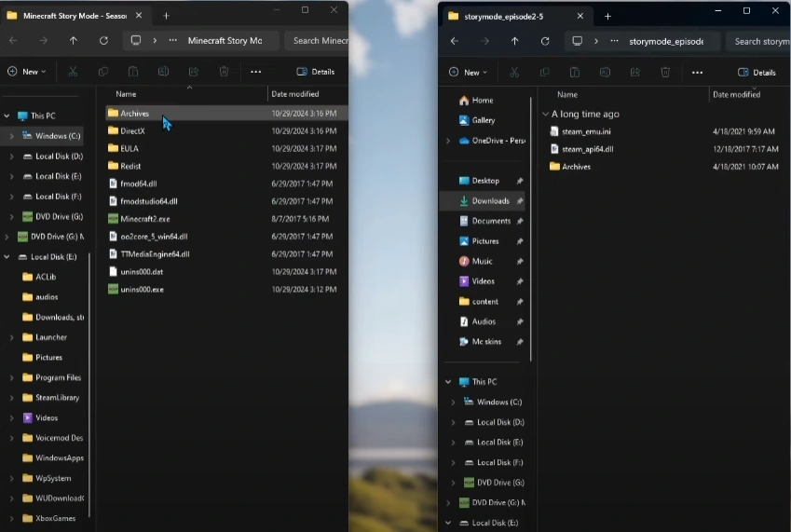Go up a folder in storymode_episode window
Viewport: 791px width, 532px height.
pyautogui.click(x=514, y=41)
